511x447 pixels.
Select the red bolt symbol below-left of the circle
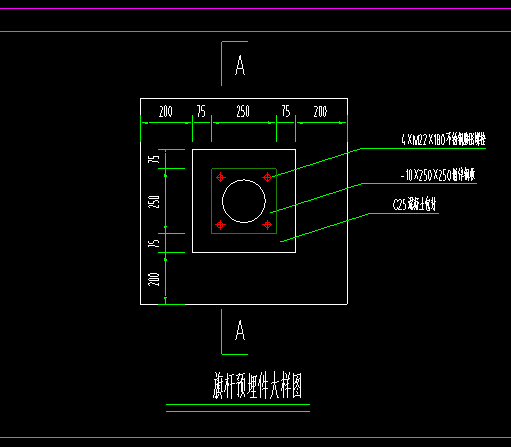point(220,225)
